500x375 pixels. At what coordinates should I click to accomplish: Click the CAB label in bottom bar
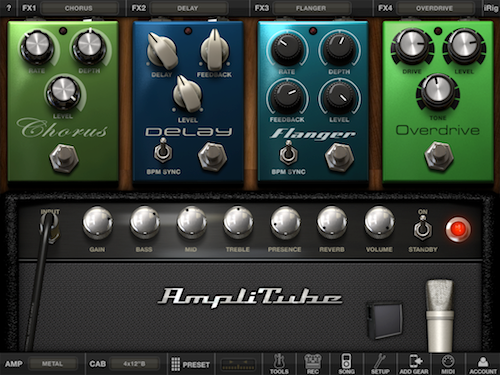(97, 364)
